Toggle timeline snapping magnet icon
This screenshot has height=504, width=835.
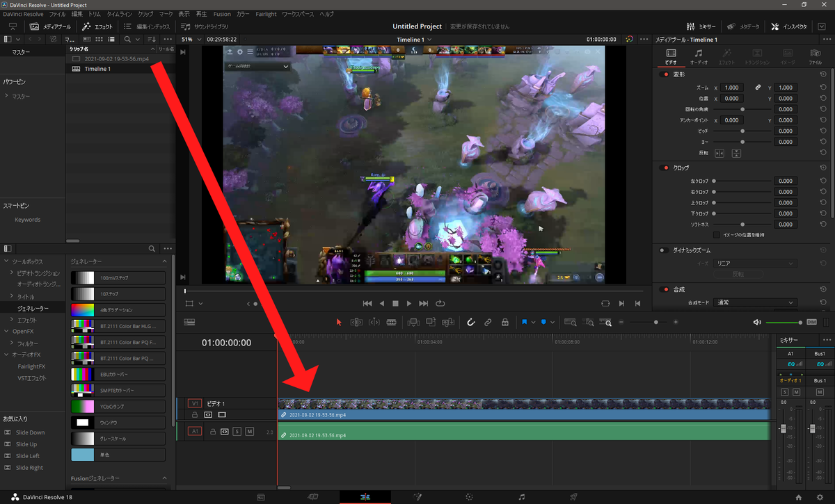(470, 323)
